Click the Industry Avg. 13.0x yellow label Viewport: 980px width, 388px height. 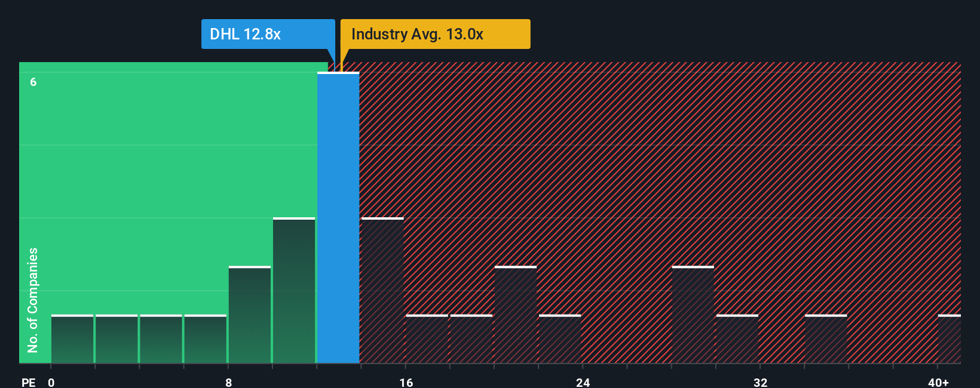(435, 34)
